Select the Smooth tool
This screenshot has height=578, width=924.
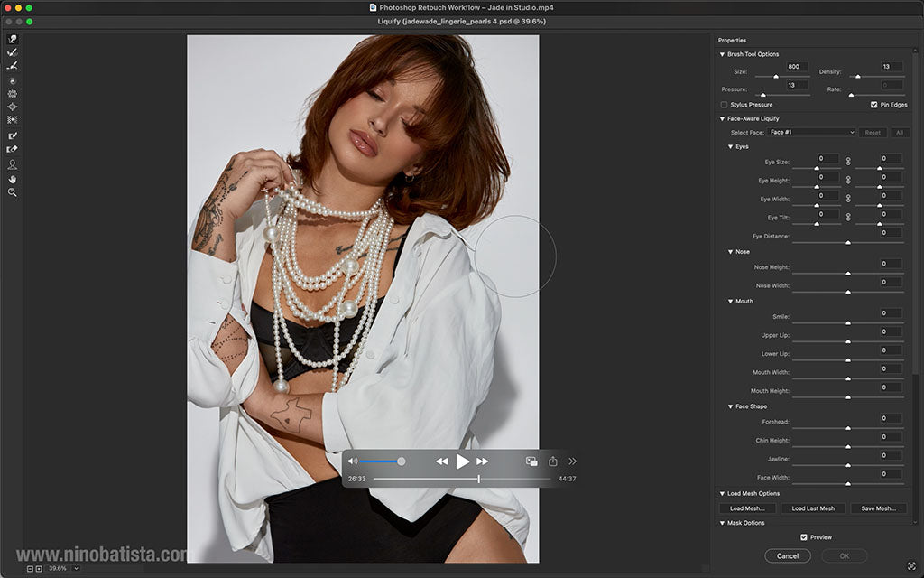pyautogui.click(x=13, y=65)
